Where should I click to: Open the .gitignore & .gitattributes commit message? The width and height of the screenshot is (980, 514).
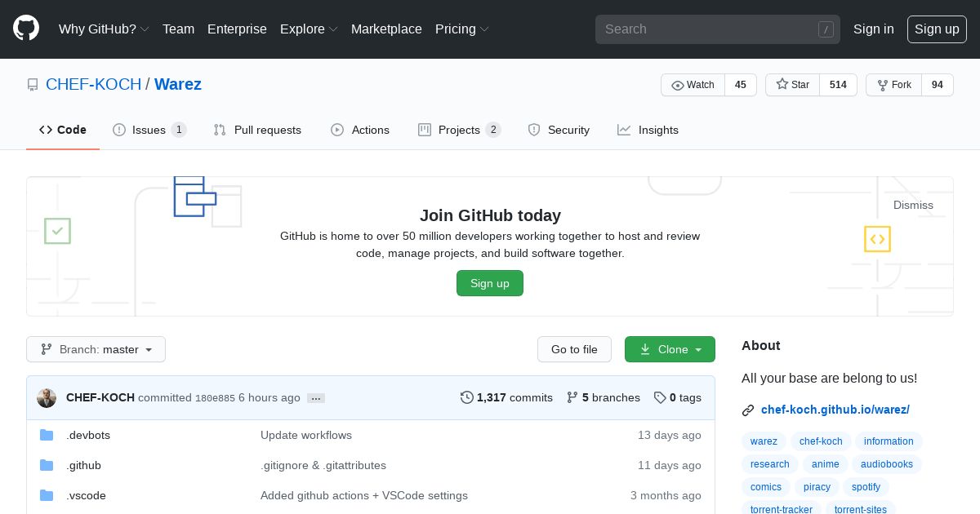323,465
